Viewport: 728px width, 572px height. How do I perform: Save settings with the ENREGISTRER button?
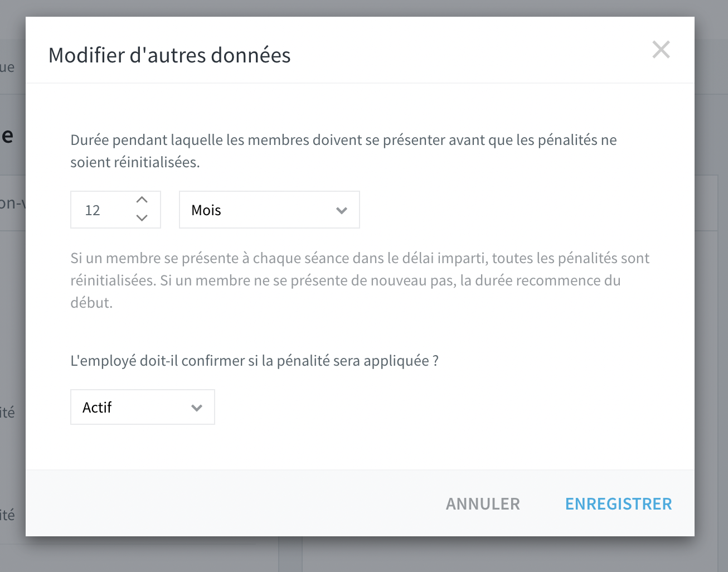click(618, 504)
